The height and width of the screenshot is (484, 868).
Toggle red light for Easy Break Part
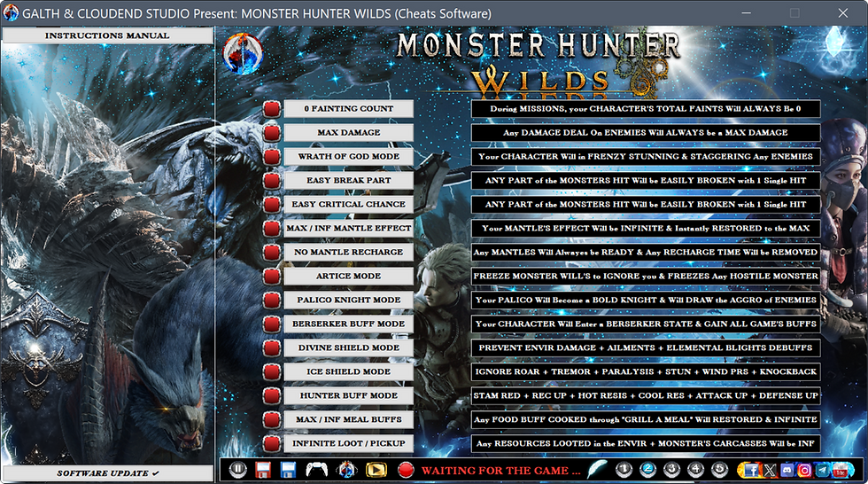(272, 180)
